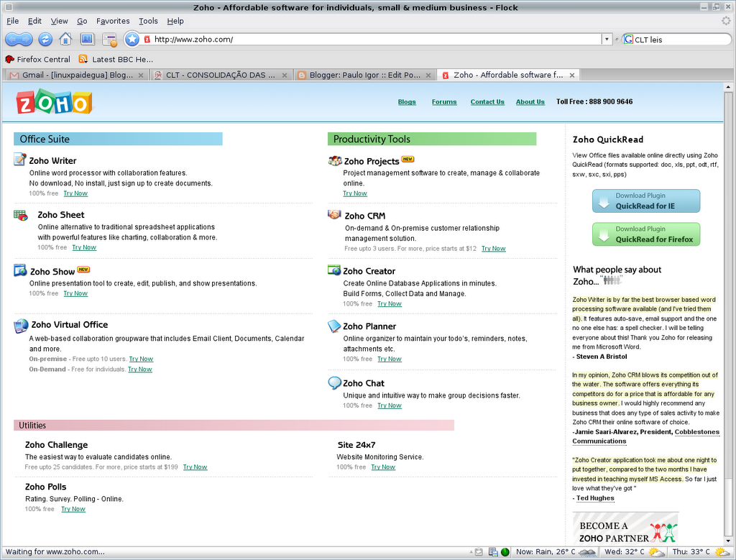The height and width of the screenshot is (560, 736).
Task: Click the Zoho Projects icon
Action: coord(335,160)
